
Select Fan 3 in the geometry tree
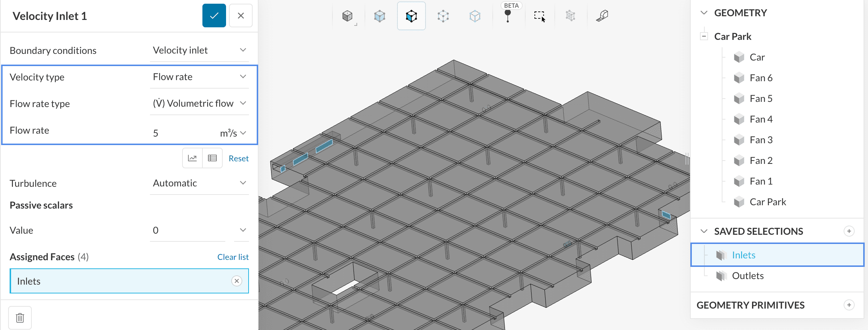click(761, 140)
